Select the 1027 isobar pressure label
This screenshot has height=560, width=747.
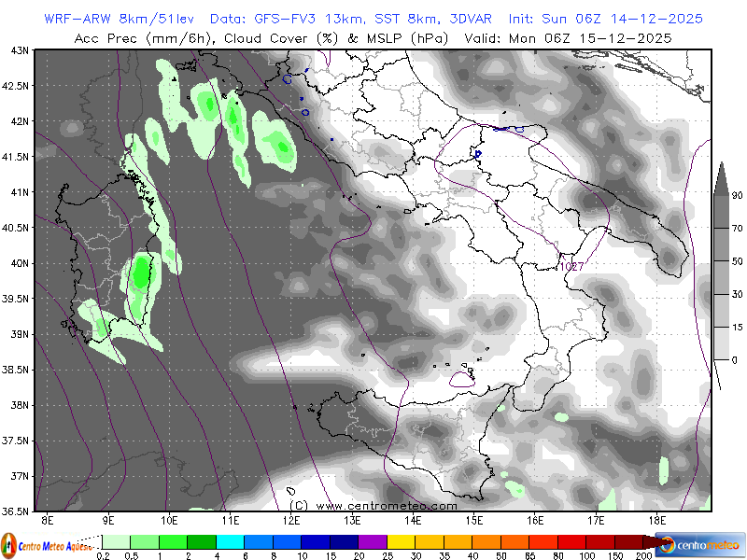(571, 267)
